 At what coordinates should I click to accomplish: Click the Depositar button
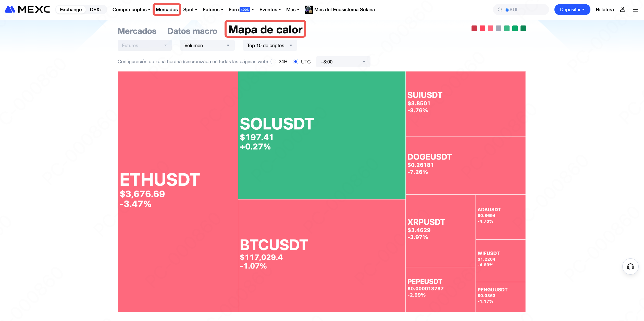(x=572, y=10)
